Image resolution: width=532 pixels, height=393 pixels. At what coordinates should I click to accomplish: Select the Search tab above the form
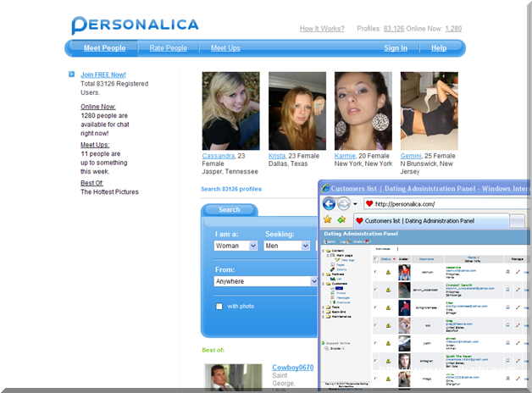230,209
